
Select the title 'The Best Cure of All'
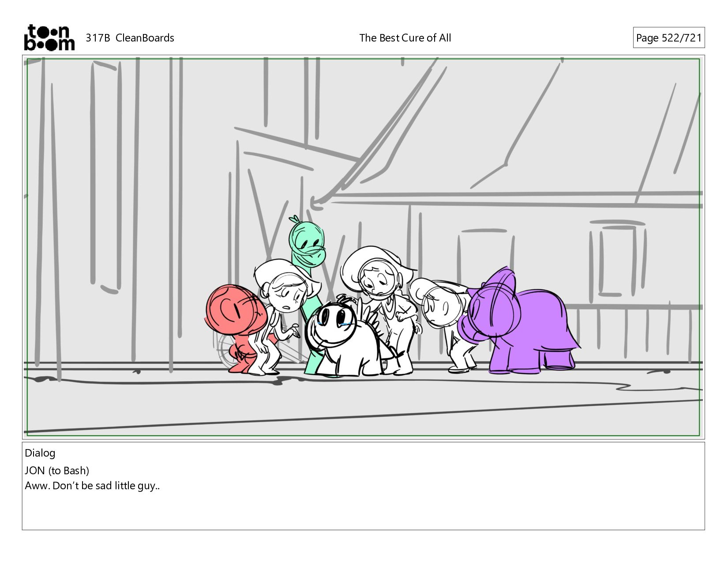click(x=405, y=38)
